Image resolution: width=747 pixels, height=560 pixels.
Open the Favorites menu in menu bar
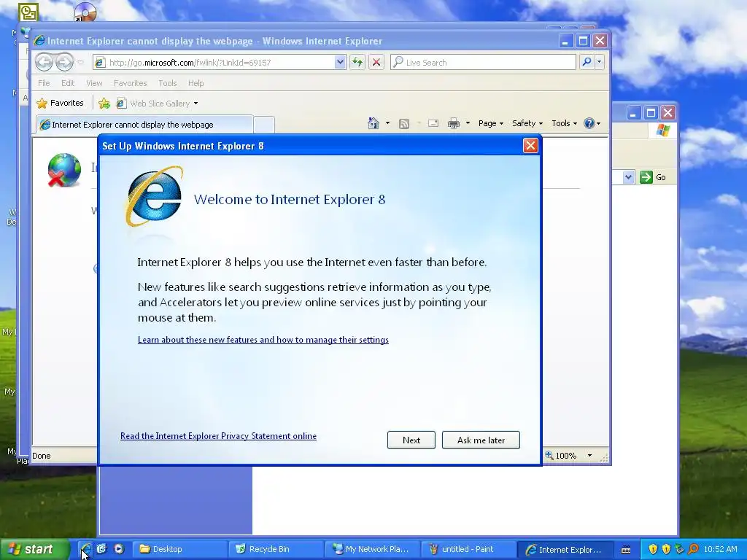(130, 83)
